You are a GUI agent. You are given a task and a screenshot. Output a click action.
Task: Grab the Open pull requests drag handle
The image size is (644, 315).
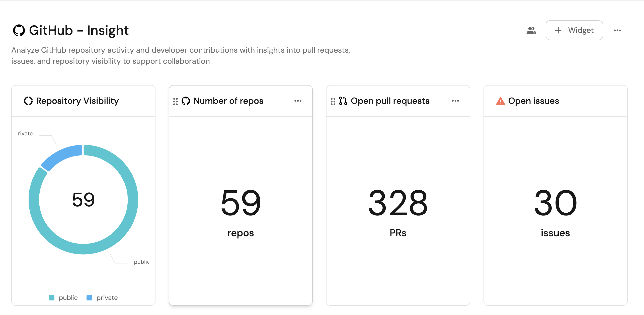tap(333, 101)
